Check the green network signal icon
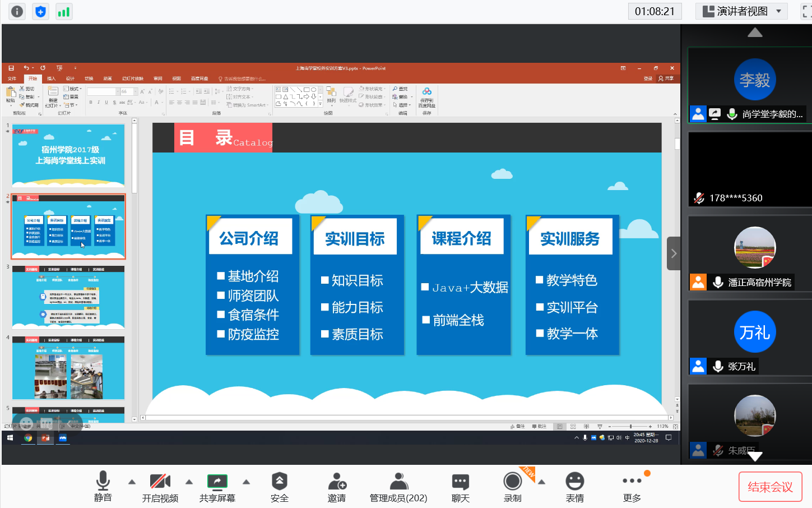The height and width of the screenshot is (508, 812). click(64, 11)
